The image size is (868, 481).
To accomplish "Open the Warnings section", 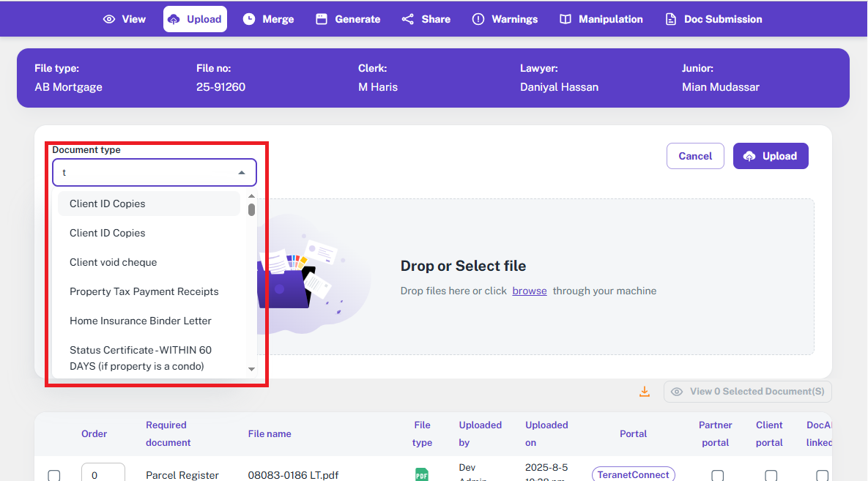I will (505, 19).
